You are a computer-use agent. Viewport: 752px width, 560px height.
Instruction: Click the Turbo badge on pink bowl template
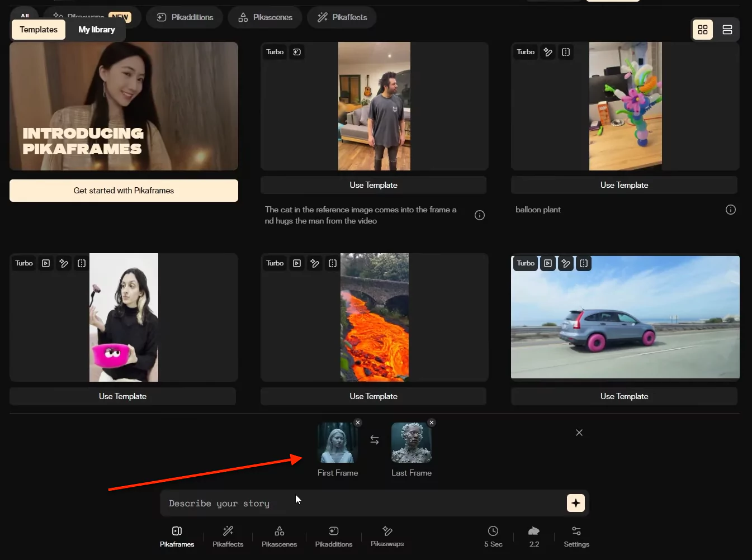(24, 263)
